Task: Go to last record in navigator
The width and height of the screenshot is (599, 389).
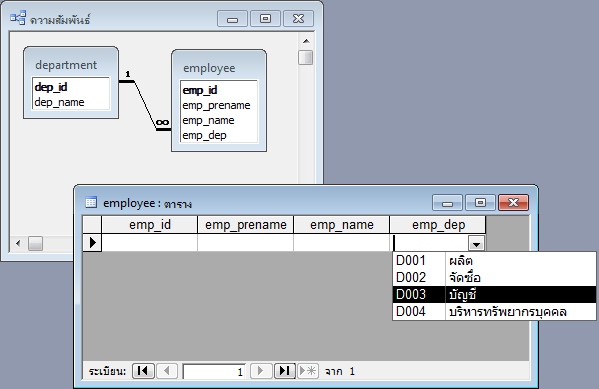Action: (285, 371)
